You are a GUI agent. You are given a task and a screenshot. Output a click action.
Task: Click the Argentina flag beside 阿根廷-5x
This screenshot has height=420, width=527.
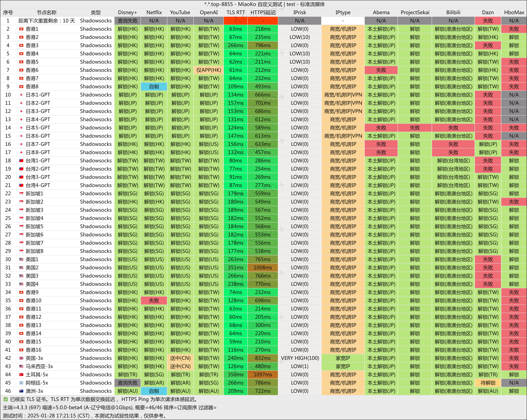[21, 383]
